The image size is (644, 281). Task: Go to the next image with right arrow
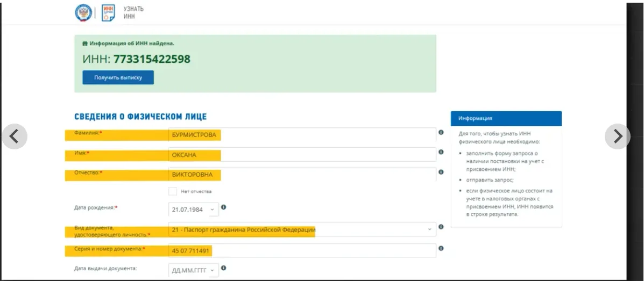tap(617, 137)
